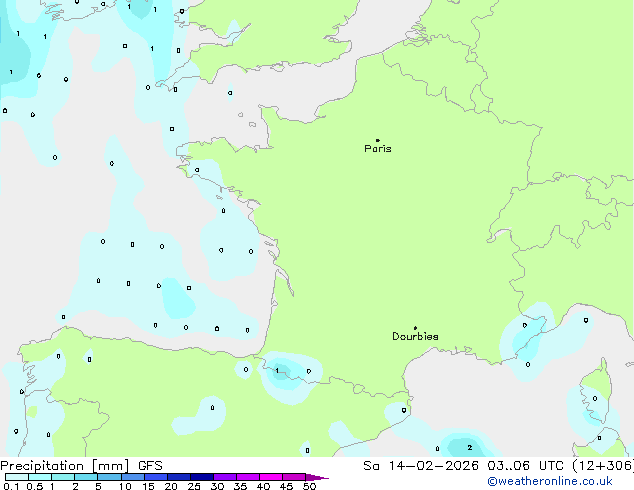634x490 pixels.
Task: Pick the legend swatch between 1 and 2
Action: 63,477
